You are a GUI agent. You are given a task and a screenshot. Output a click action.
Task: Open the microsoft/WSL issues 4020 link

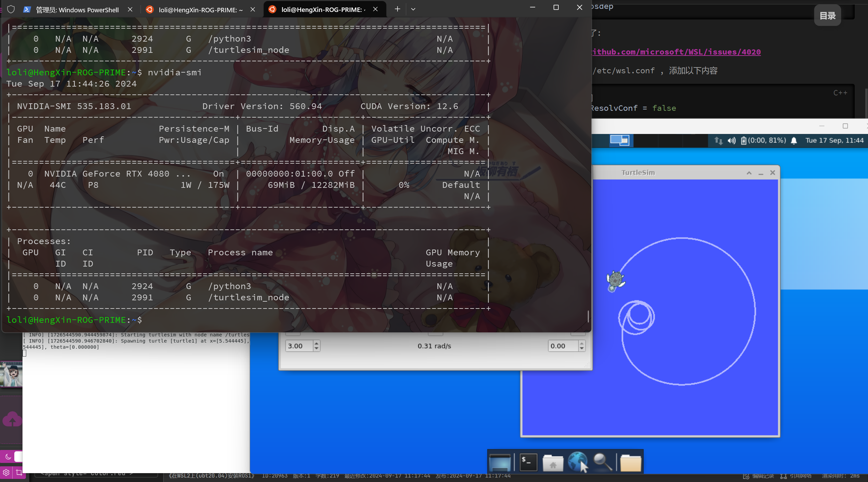point(676,52)
